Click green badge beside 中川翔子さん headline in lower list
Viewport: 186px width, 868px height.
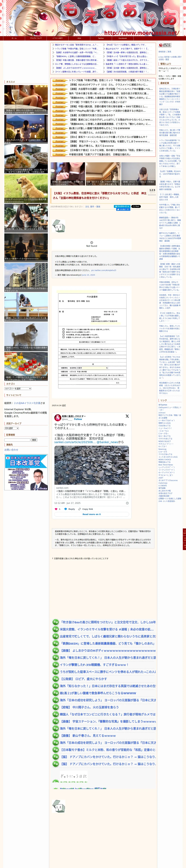(56, 707)
